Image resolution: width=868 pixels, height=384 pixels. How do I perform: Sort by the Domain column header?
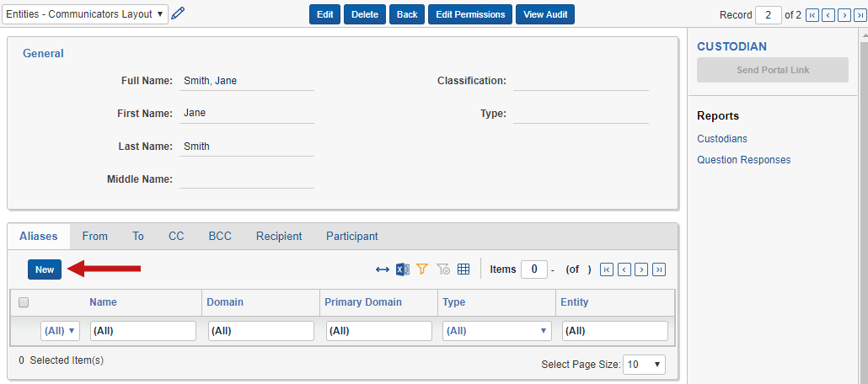225,302
